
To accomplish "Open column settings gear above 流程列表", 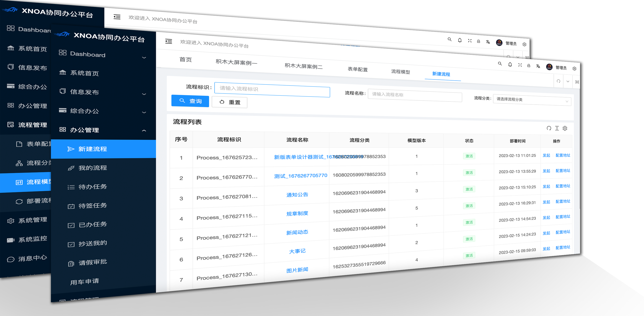I will (x=565, y=128).
